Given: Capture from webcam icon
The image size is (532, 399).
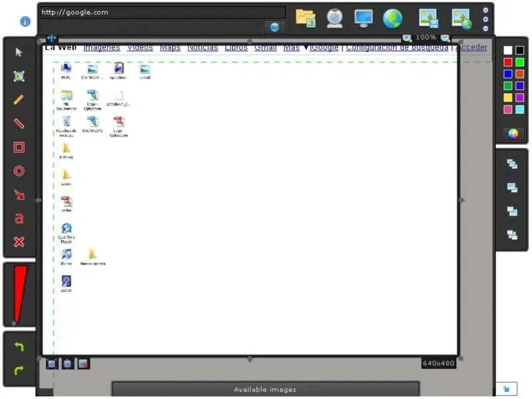Looking at the screenshot, I should pyautogui.click(x=334, y=19).
